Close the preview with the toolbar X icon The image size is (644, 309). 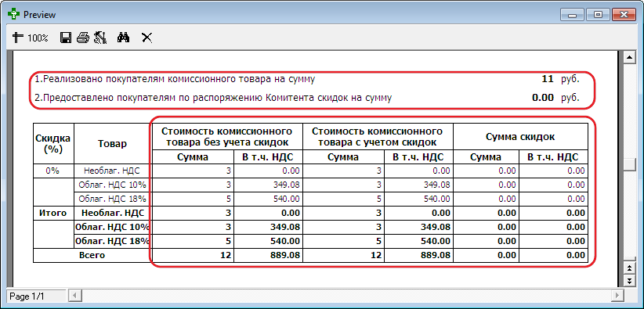click(x=147, y=38)
